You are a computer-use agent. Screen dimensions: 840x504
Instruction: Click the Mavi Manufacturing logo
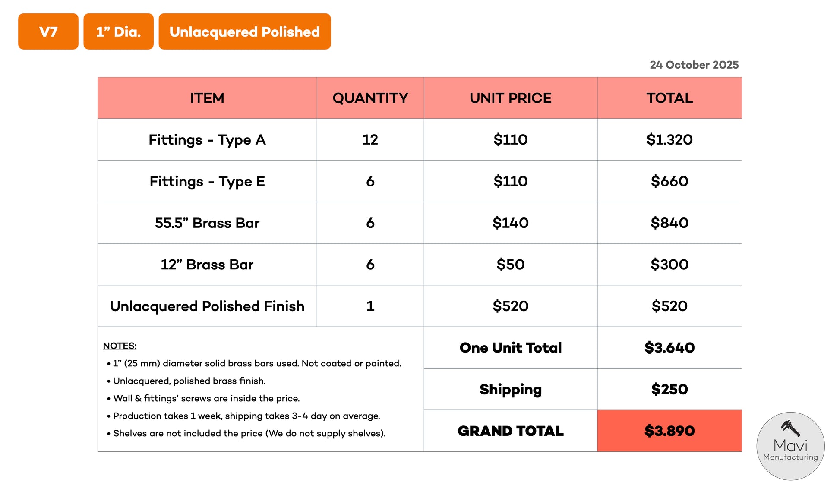pyautogui.click(x=790, y=446)
